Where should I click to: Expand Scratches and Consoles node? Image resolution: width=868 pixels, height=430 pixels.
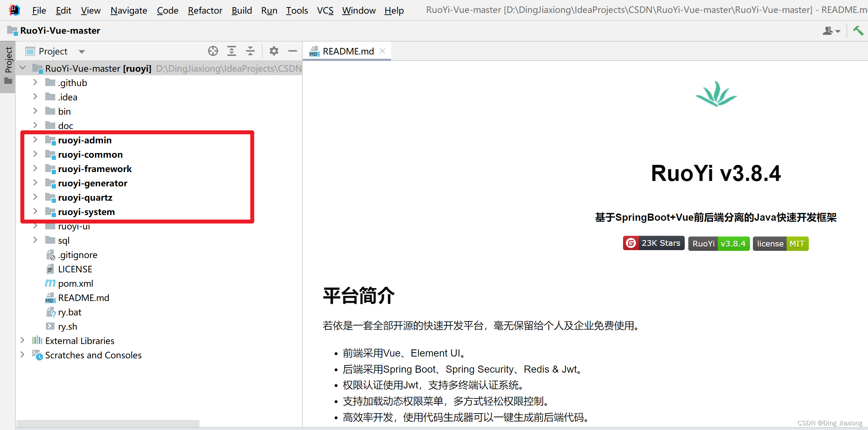22,355
